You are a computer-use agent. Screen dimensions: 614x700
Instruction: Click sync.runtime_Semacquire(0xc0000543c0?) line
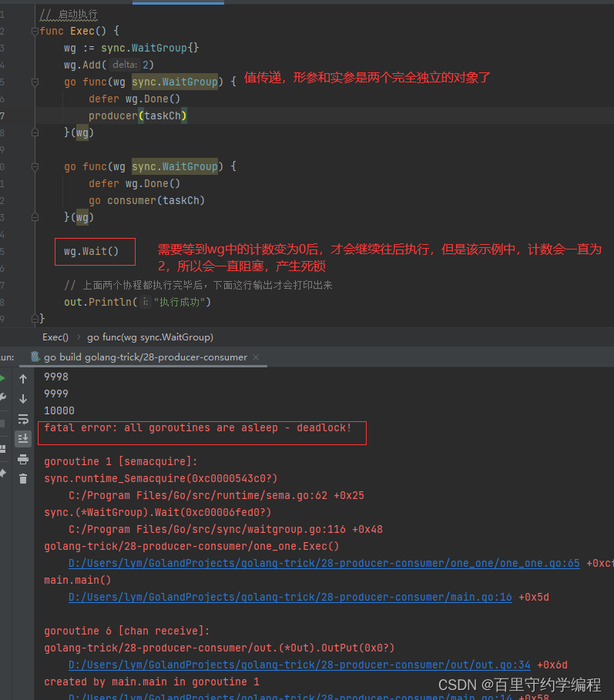click(161, 478)
